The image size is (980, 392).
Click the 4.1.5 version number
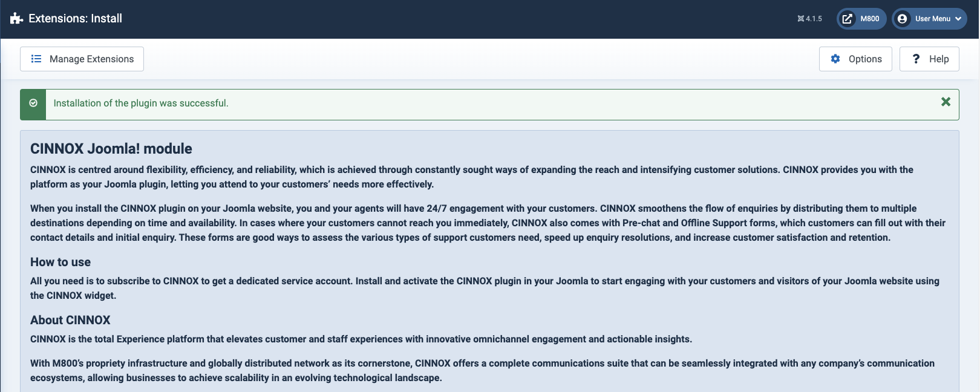pyautogui.click(x=814, y=19)
